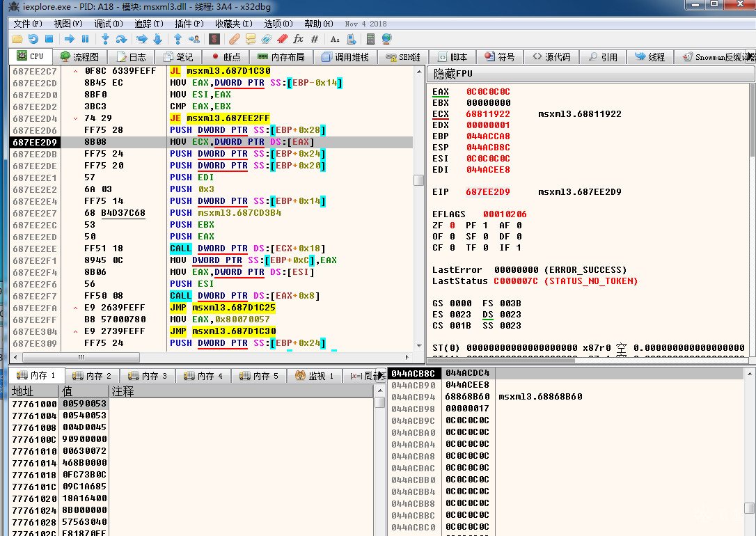The width and height of the screenshot is (756, 536).
Task: Open the functions fx icon
Action: 298,39
